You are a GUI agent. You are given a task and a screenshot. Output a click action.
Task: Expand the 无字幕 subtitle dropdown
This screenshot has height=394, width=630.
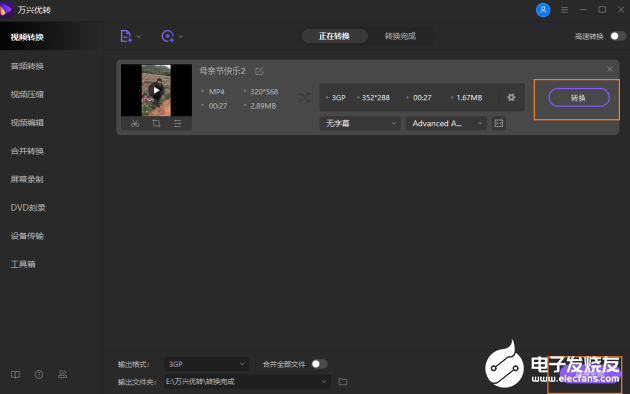360,123
